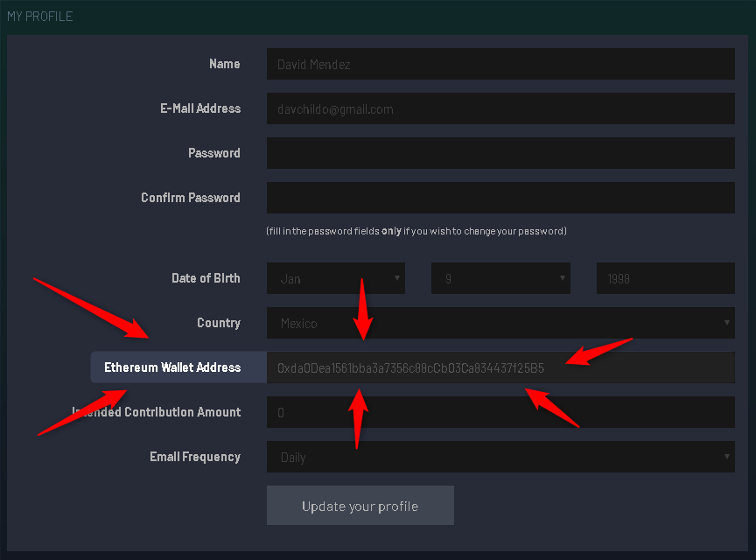The image size is (756, 560).
Task: Open the birth month dropdown showing Jan
Action: pyautogui.click(x=336, y=279)
